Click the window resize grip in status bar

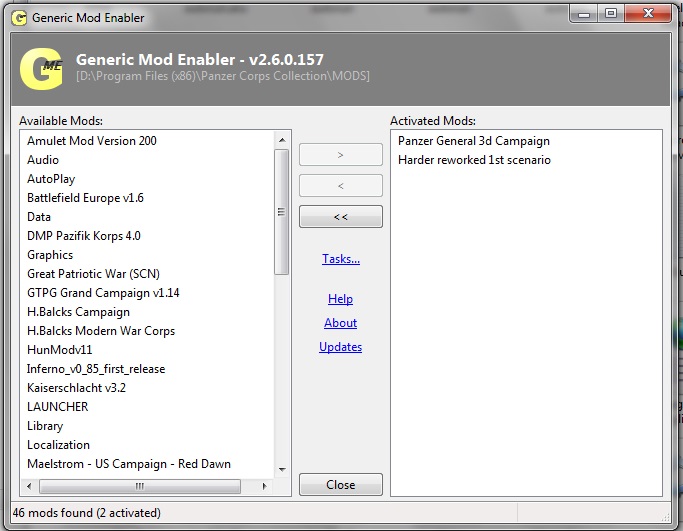[665, 517]
